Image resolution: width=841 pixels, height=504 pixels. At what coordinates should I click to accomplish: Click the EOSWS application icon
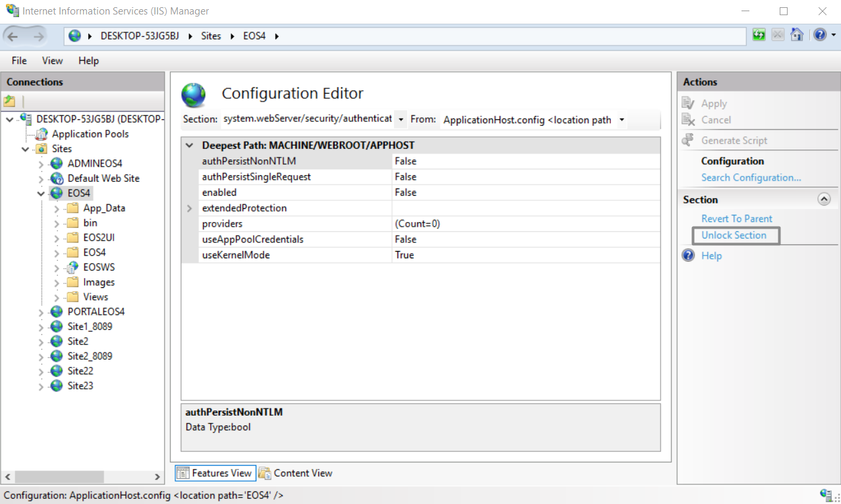72,267
